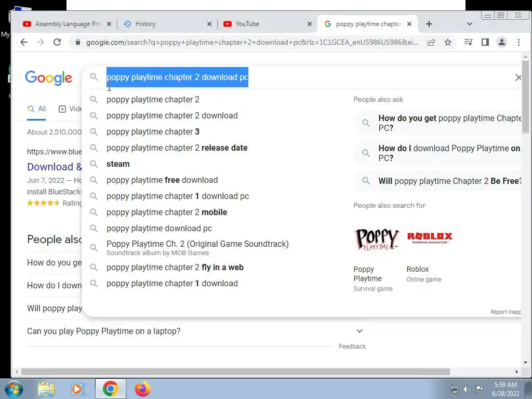
Task: Click the Google logo
Action: click(48, 78)
